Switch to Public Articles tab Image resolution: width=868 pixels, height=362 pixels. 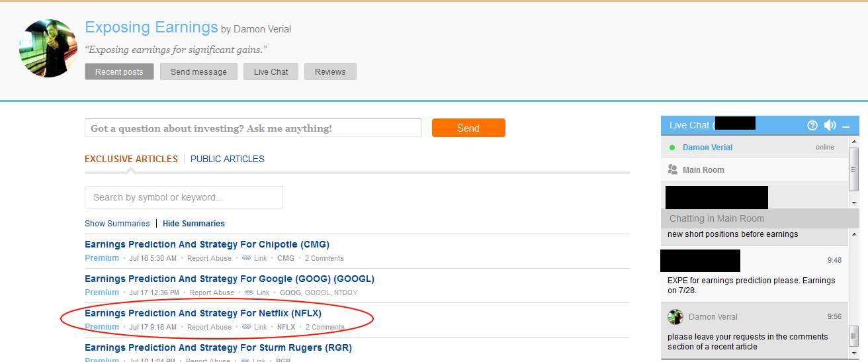pos(228,159)
